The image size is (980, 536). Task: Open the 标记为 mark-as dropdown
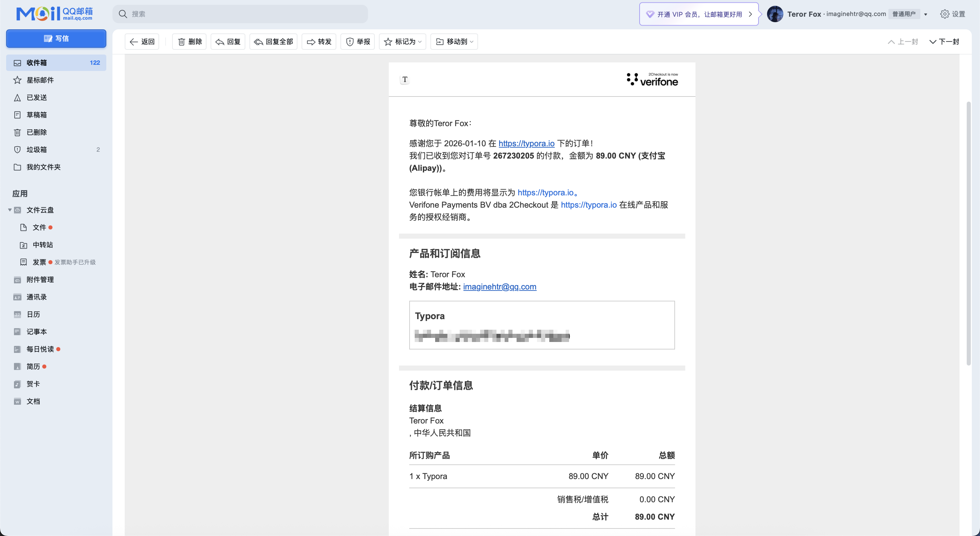(402, 42)
